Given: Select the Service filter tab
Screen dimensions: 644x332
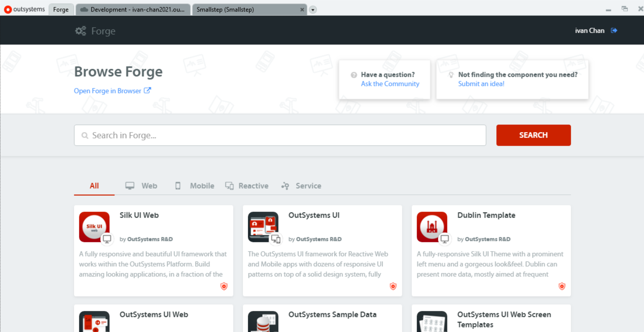Looking at the screenshot, I should coord(301,186).
